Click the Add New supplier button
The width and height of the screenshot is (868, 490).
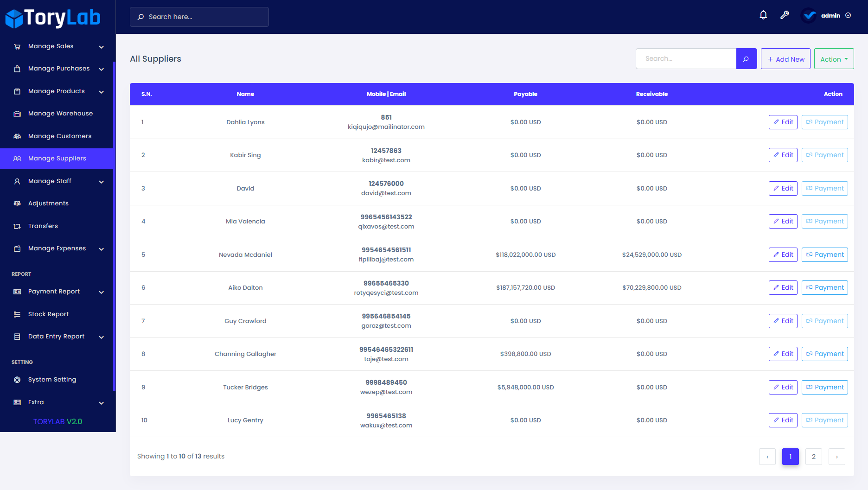tap(785, 58)
